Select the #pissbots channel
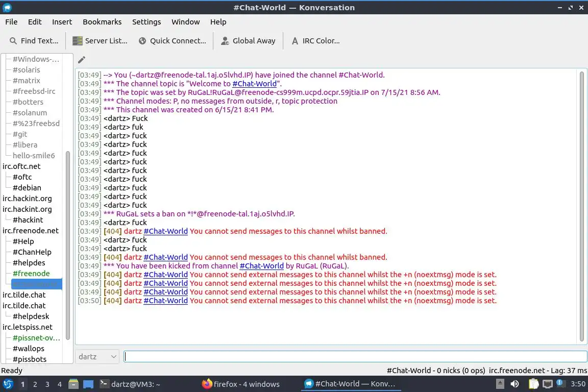 point(29,359)
